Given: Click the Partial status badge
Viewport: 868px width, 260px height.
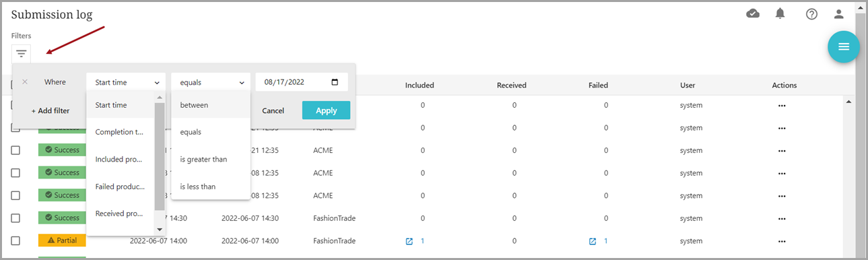Looking at the screenshot, I should pyautogui.click(x=63, y=240).
